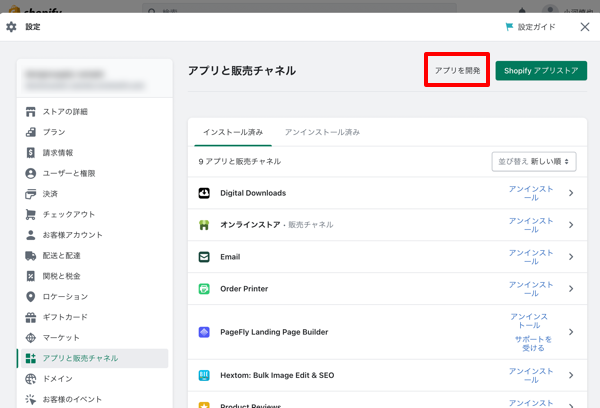Image resolution: width=600 pixels, height=408 pixels.
Task: Click the 決済 payments icon
Action: click(31, 194)
